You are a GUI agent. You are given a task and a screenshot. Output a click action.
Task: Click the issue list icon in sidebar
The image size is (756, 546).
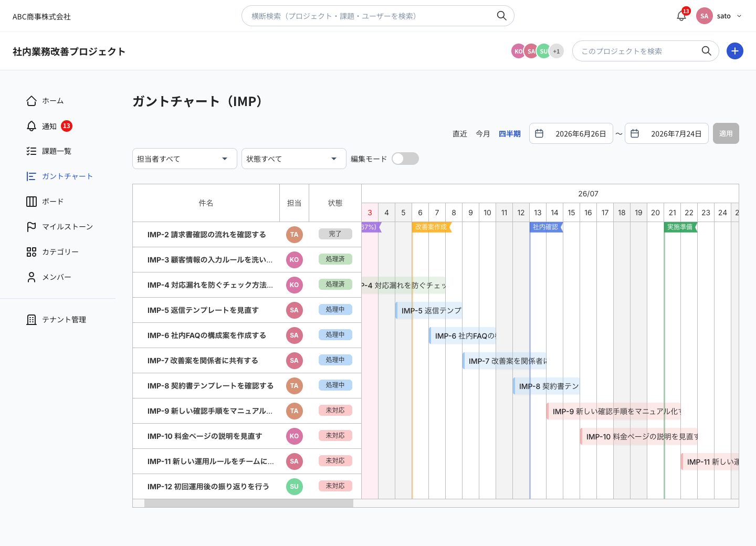click(x=31, y=151)
